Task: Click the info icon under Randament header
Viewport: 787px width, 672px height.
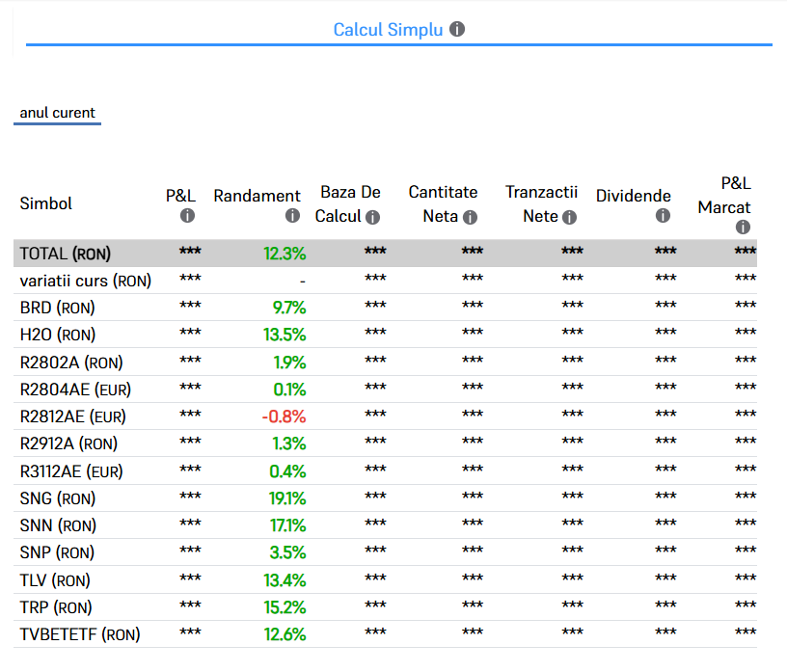Action: click(x=292, y=216)
